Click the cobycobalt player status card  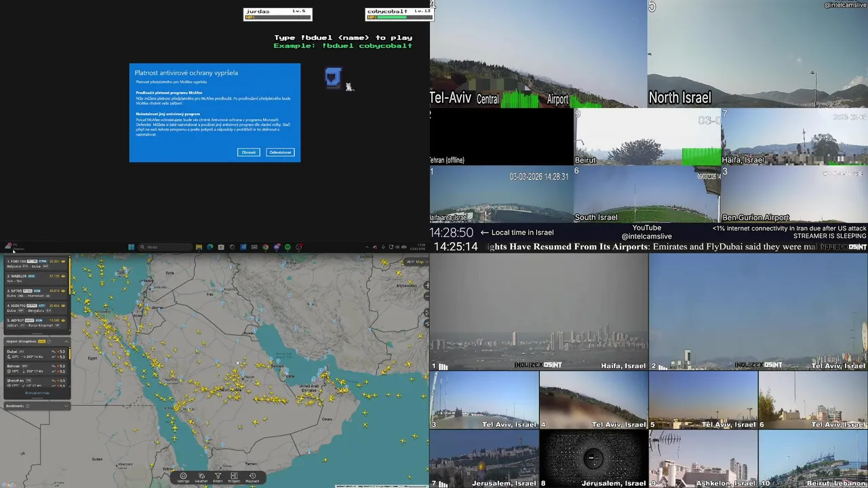(x=399, y=14)
